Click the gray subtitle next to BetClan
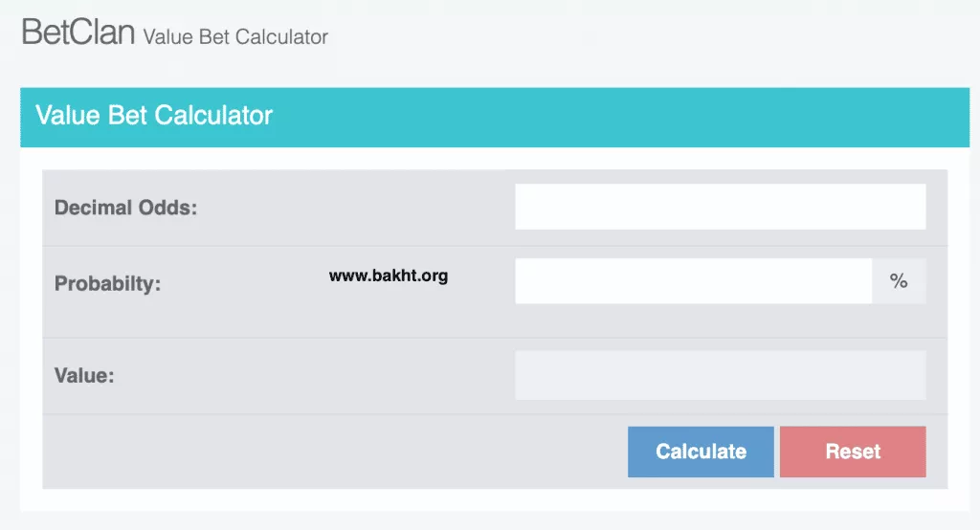 click(x=235, y=37)
